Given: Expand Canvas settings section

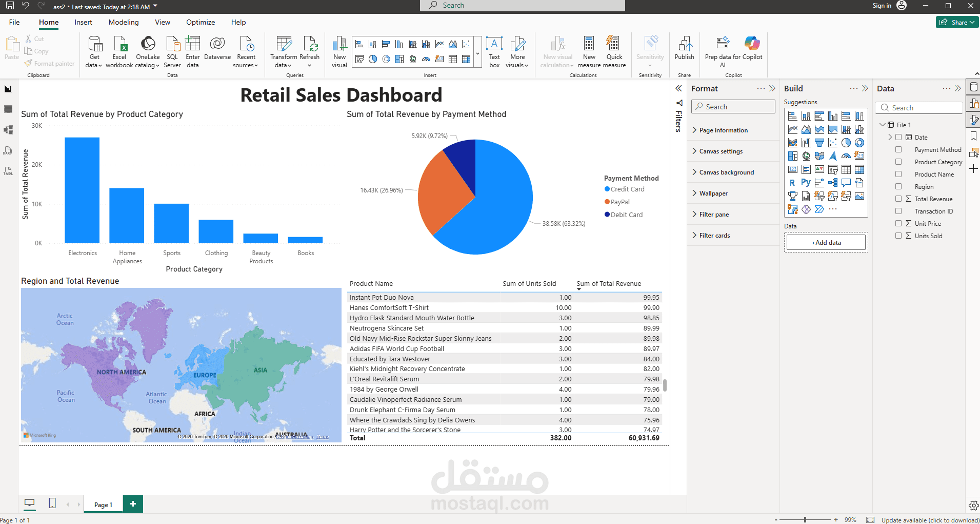Looking at the screenshot, I should tap(733, 151).
